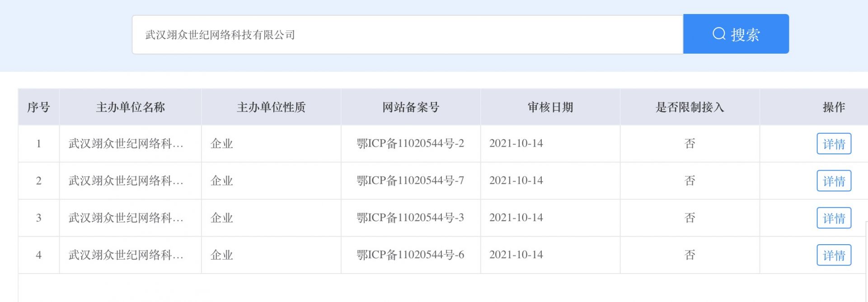Click record number 鄂ICP备11020544号-6
Screen dimensions: 868x302
(x=410, y=255)
